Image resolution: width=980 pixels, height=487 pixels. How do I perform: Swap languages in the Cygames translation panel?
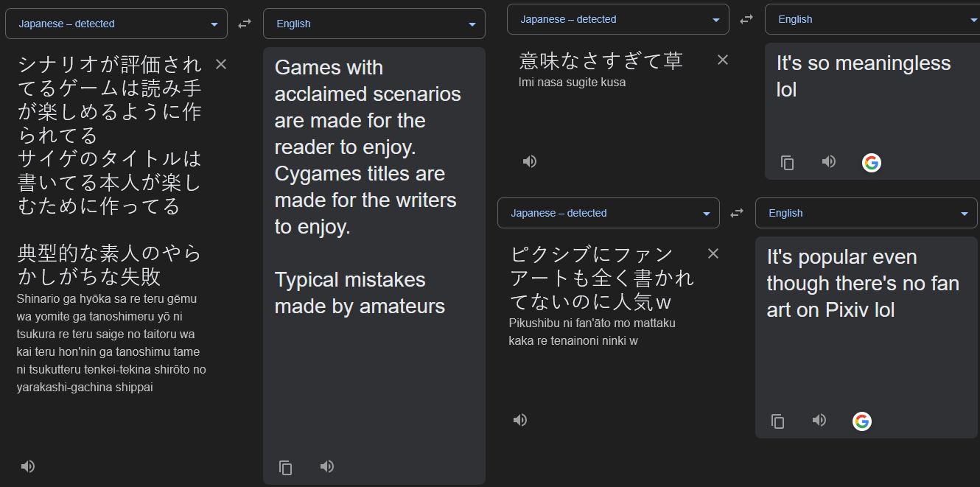pyautogui.click(x=245, y=24)
